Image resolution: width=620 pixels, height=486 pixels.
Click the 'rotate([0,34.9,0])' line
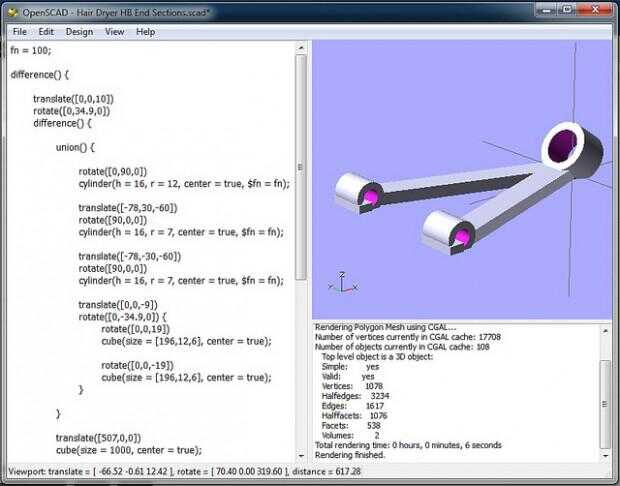(72, 111)
